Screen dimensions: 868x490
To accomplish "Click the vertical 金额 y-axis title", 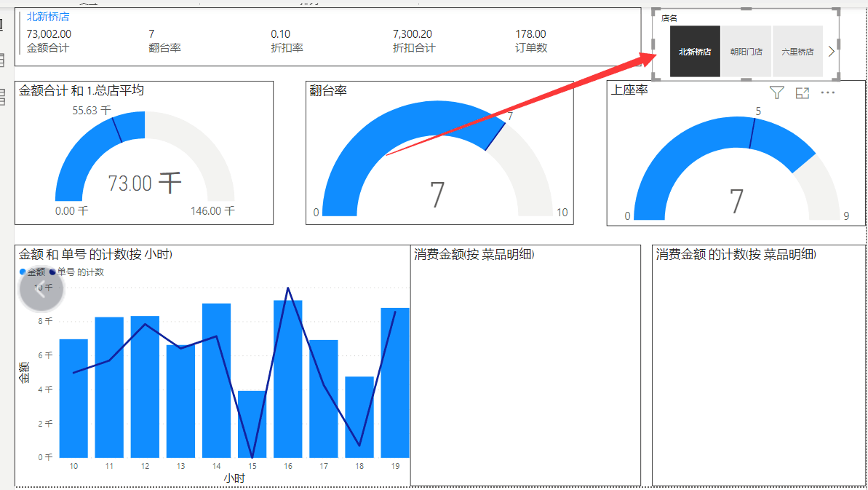I will pyautogui.click(x=24, y=373).
